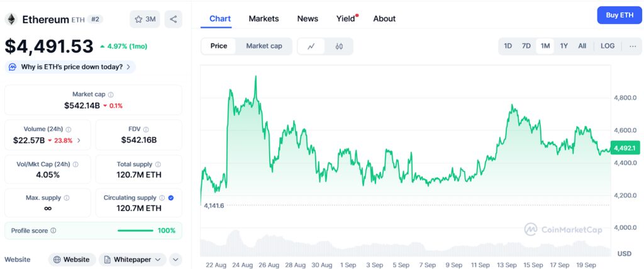644x269 pixels.
Task: Toggle chart to Market cap view
Action: pos(264,46)
